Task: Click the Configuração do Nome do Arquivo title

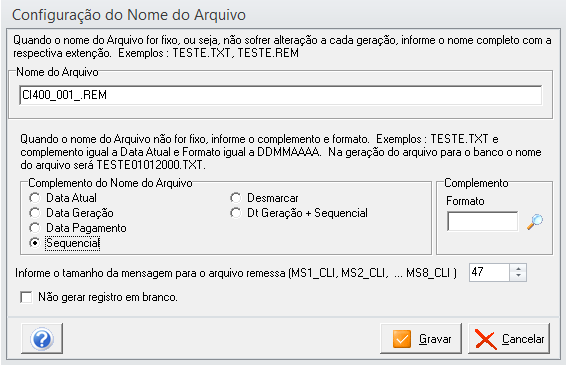Action: click(x=129, y=15)
